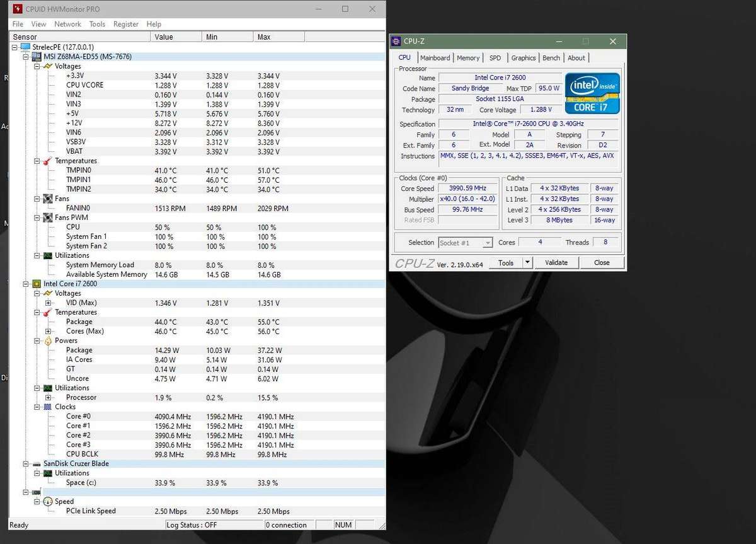The width and height of the screenshot is (756, 544).
Task: Click the Close button in CPU-Z
Action: point(602,263)
